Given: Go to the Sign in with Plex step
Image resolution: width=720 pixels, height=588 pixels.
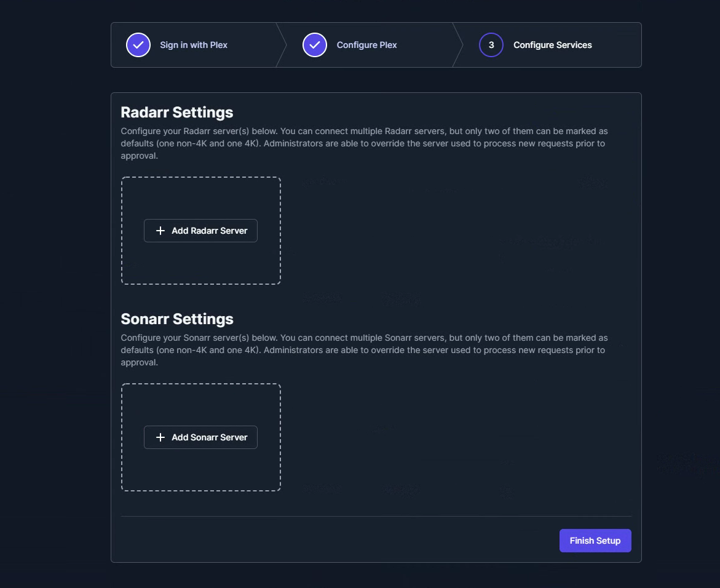Looking at the screenshot, I should 194,45.
